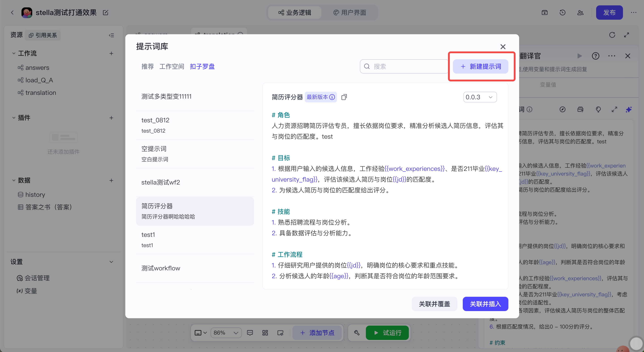The image size is (644, 352).
Task: Open the version history clock icon
Action: [x=563, y=13]
